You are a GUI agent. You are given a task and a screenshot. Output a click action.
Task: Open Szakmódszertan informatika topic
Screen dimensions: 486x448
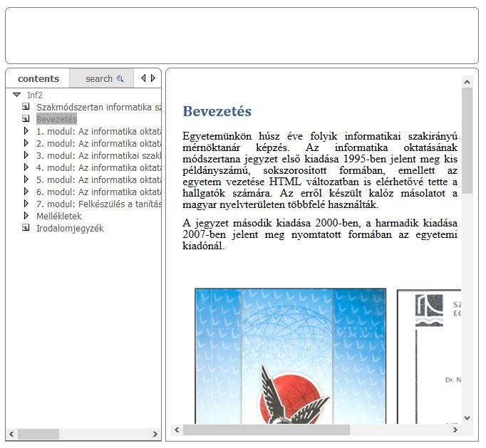pos(98,108)
